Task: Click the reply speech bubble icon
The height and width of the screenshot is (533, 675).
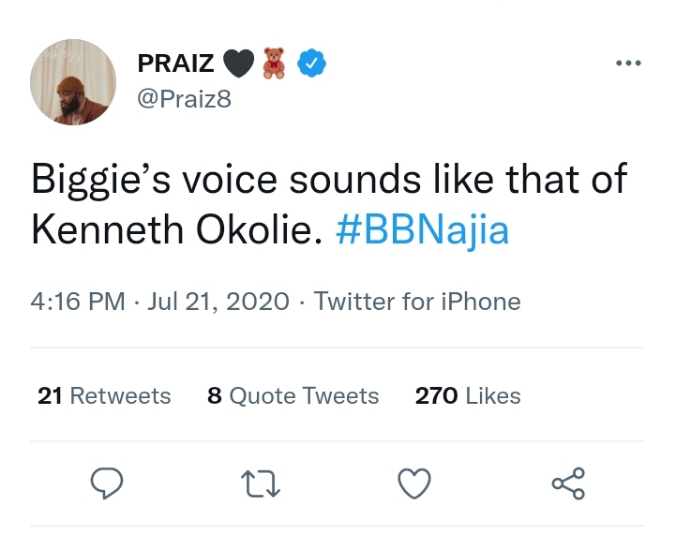Action: point(107,484)
